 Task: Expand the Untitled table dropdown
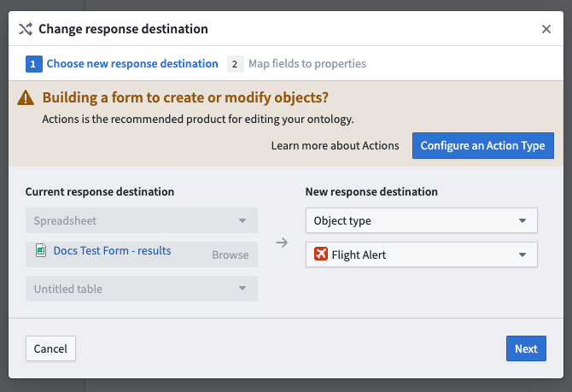142,289
